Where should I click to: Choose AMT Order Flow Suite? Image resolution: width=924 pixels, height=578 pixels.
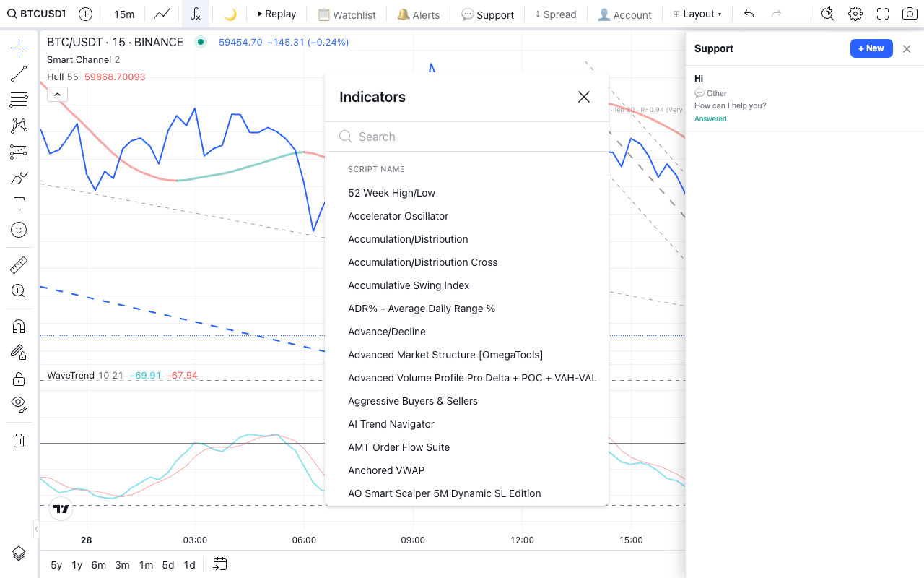pos(466,447)
